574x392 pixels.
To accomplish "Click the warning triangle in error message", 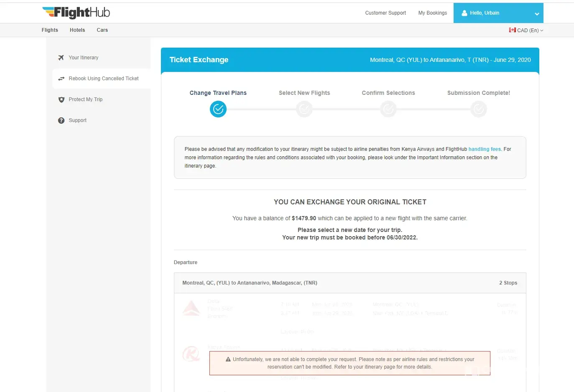I will [x=228, y=359].
